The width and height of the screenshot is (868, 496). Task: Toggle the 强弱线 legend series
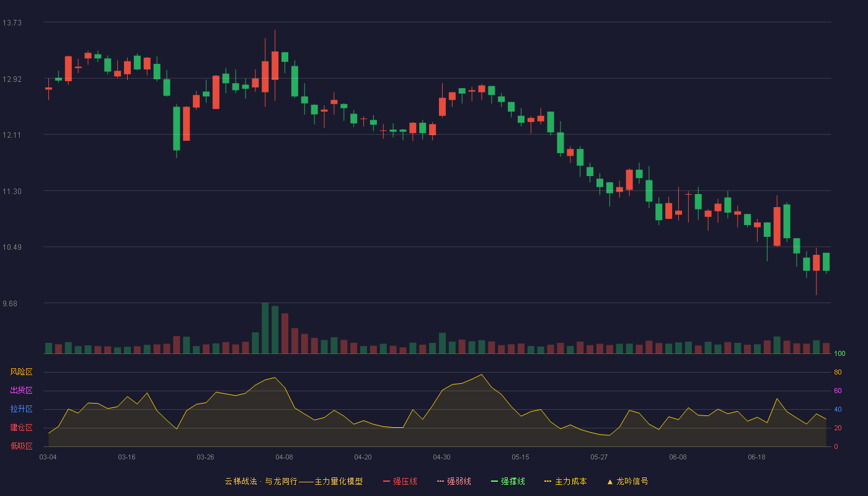(x=454, y=481)
